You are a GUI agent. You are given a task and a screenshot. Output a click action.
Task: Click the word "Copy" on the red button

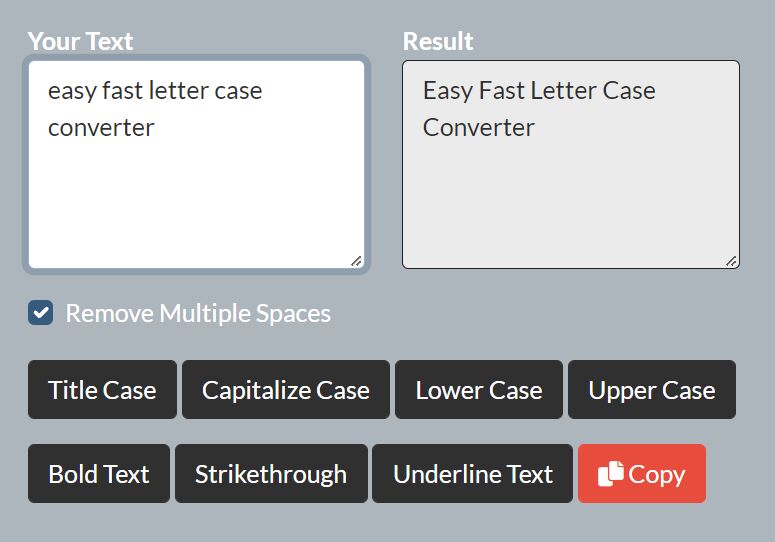(x=657, y=474)
